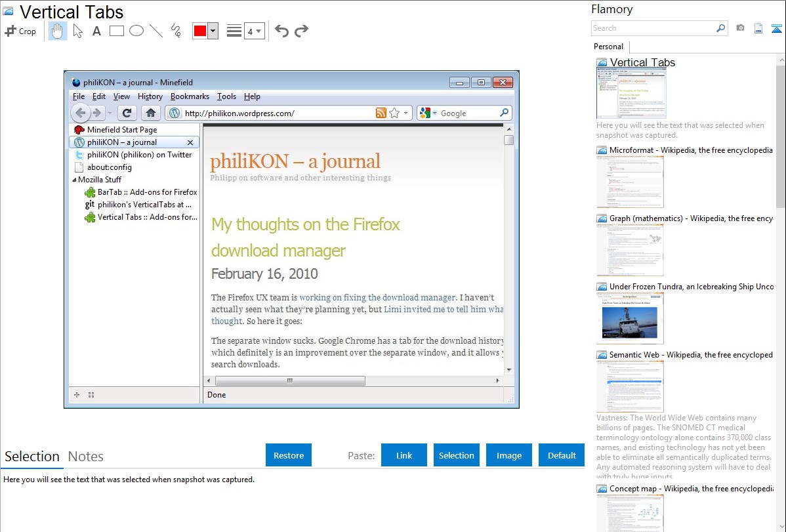Open the address bar history dropdown
786x532 pixels.
[x=406, y=113]
